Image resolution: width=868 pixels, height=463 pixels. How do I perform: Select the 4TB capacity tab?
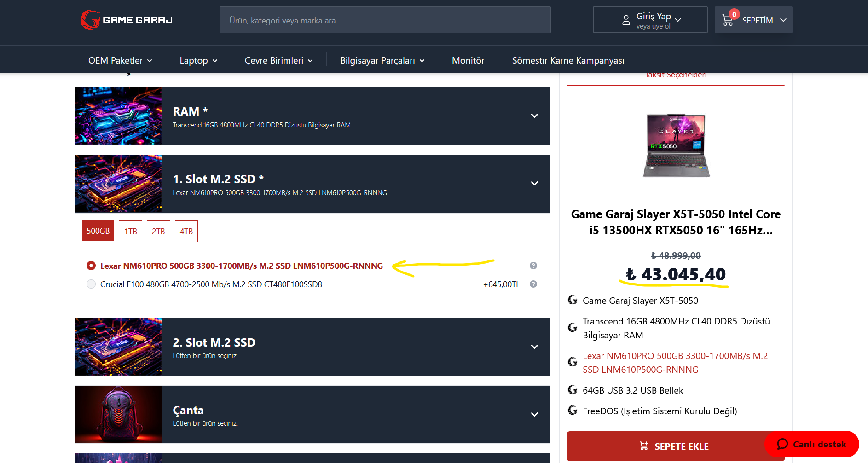(x=186, y=231)
